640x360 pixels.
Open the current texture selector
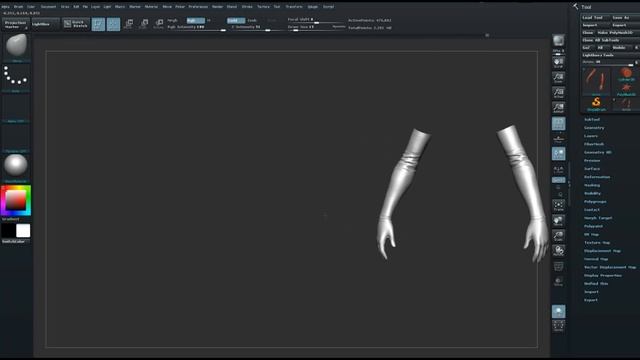coord(16,138)
